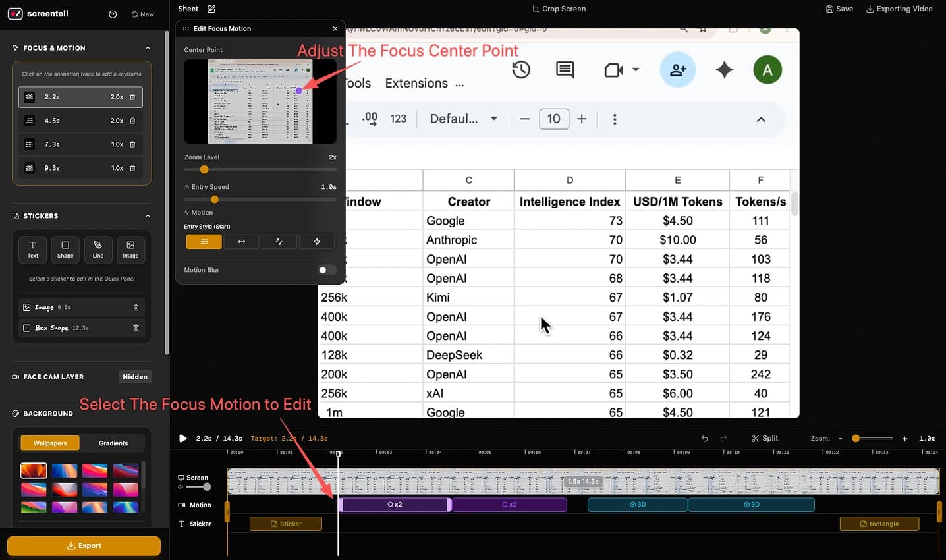Collapse the Focus & Motion section
946x560 pixels.
[x=148, y=48]
